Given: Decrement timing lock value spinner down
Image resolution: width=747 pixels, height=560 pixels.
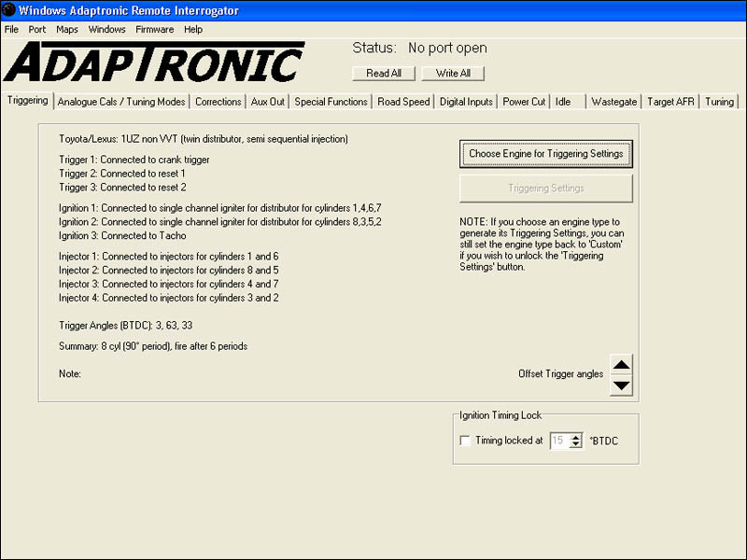Looking at the screenshot, I should (x=576, y=444).
